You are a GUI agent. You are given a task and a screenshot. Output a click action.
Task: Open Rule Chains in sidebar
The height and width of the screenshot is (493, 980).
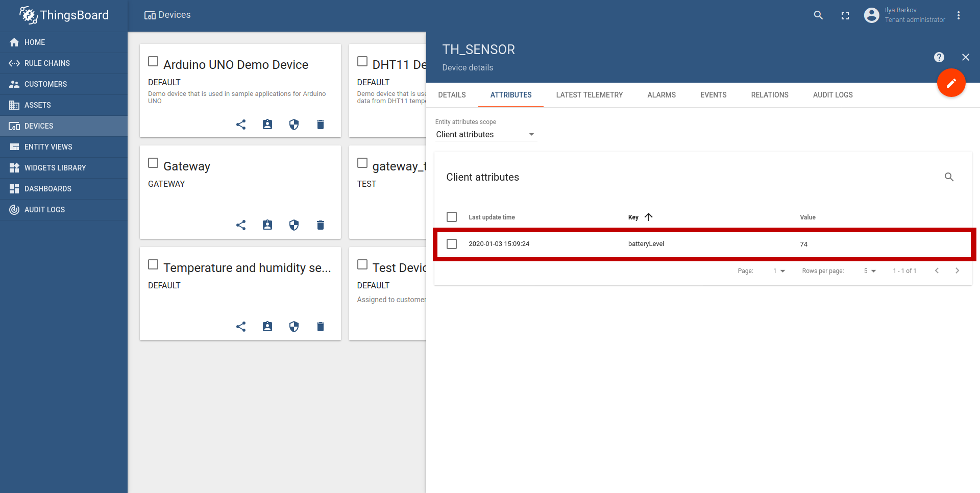coord(64,63)
